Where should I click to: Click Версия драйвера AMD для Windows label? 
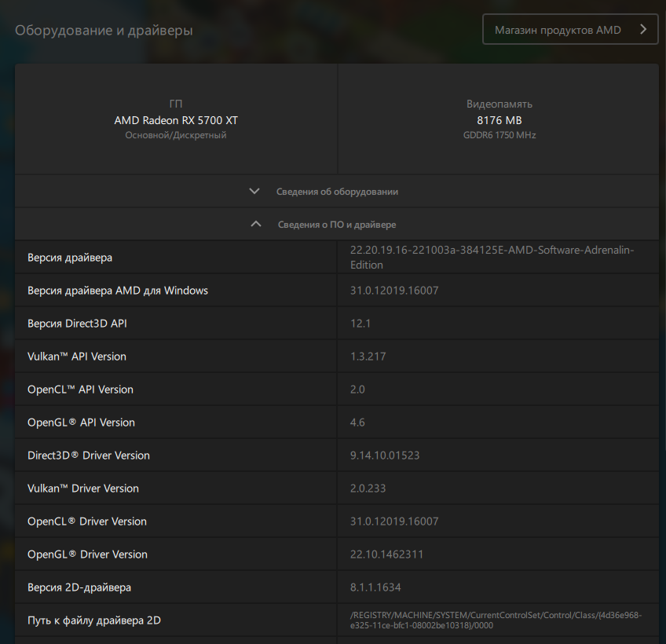click(118, 291)
